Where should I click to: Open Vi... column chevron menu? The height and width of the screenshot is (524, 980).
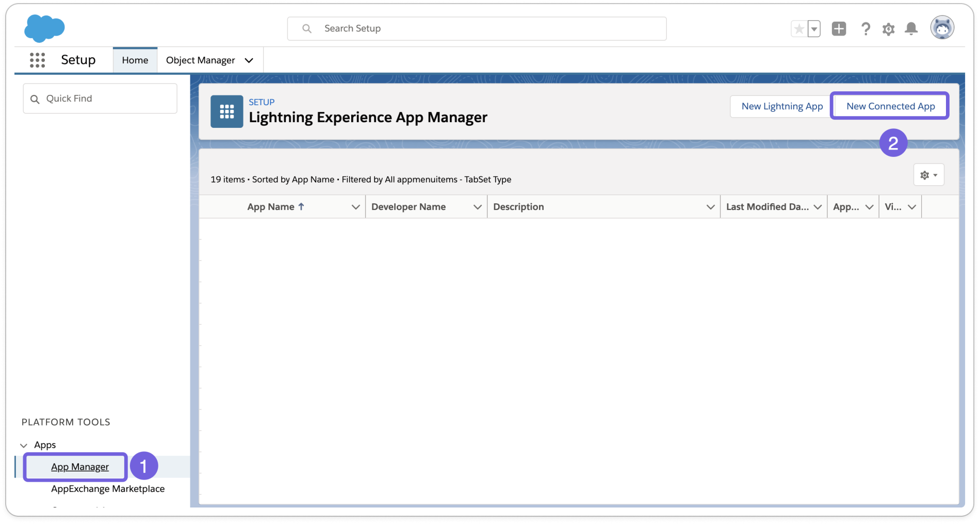pyautogui.click(x=912, y=207)
